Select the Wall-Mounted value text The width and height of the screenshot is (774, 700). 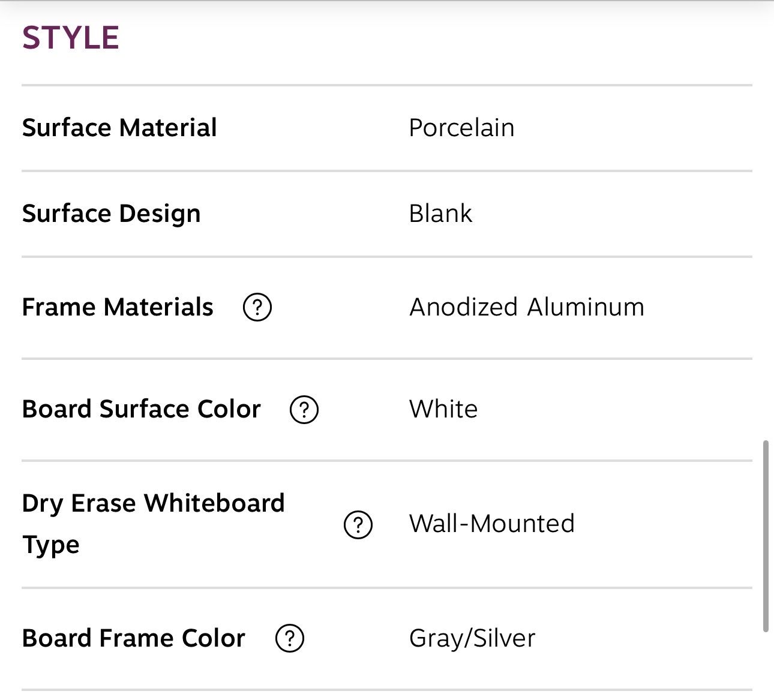[491, 524]
